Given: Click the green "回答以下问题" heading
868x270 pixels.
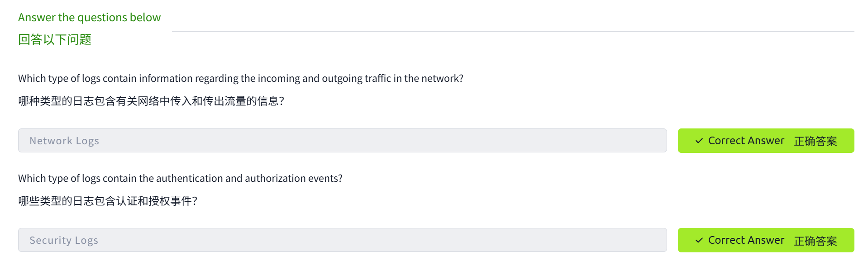Looking at the screenshot, I should pyautogui.click(x=55, y=39).
